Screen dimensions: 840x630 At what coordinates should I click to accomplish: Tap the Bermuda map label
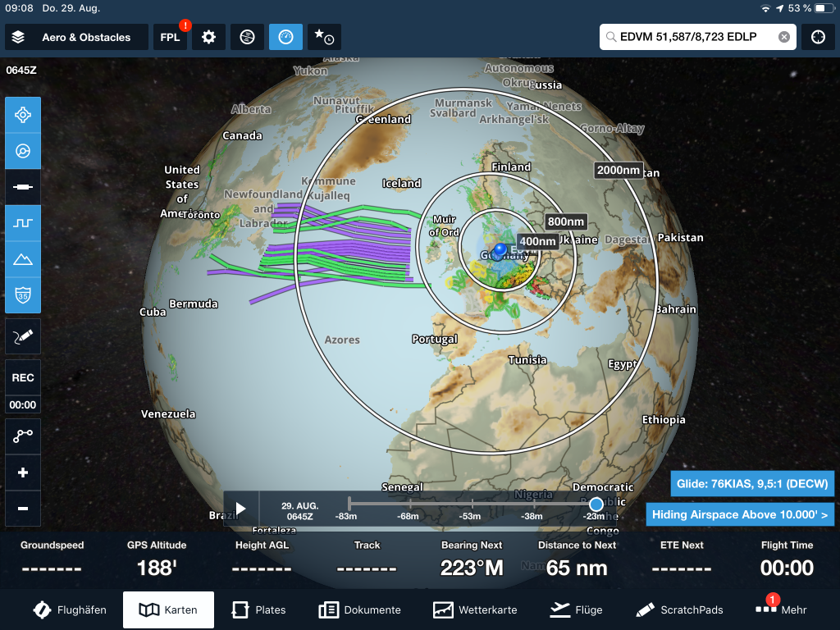pyautogui.click(x=194, y=304)
